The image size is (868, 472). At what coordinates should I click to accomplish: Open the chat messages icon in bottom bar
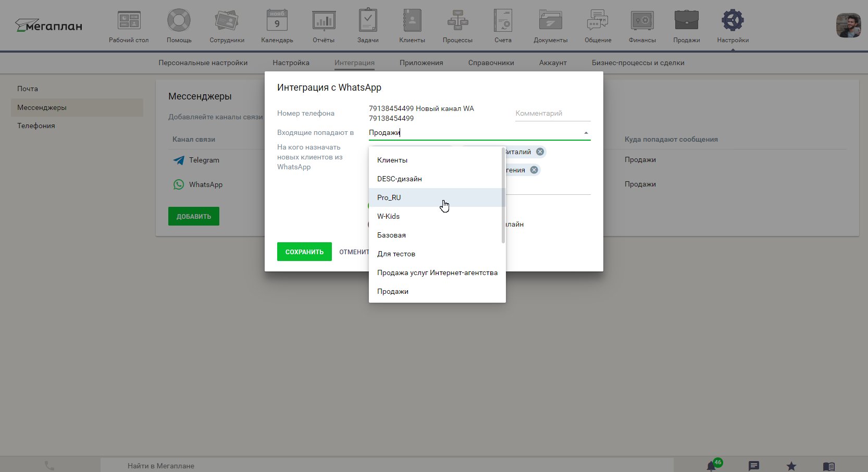pos(753,466)
